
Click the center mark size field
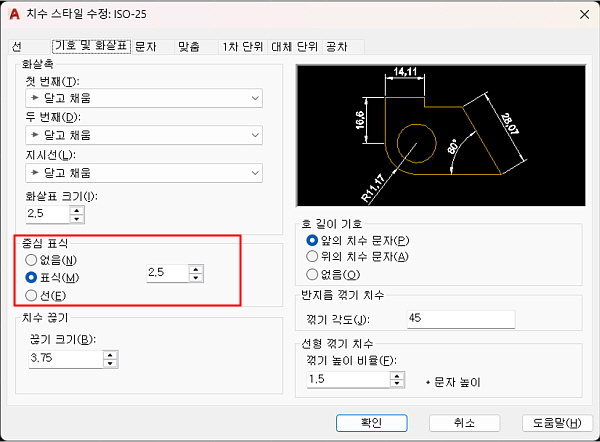pos(168,273)
